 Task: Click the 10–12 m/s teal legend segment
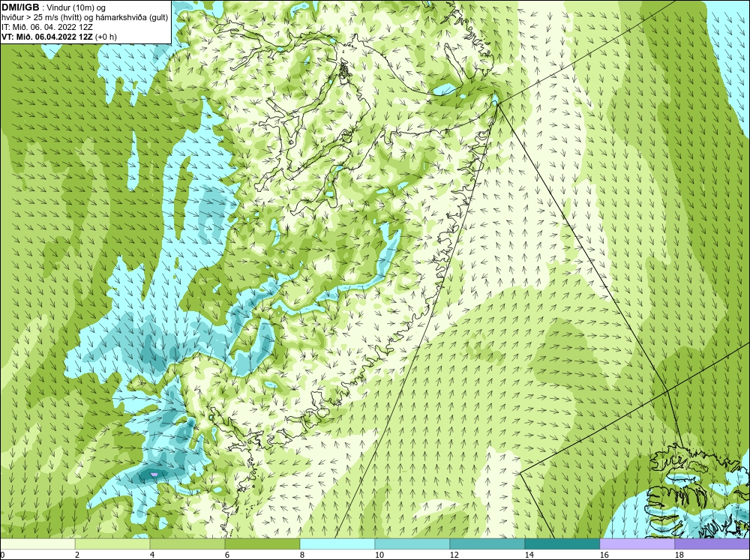(412, 544)
